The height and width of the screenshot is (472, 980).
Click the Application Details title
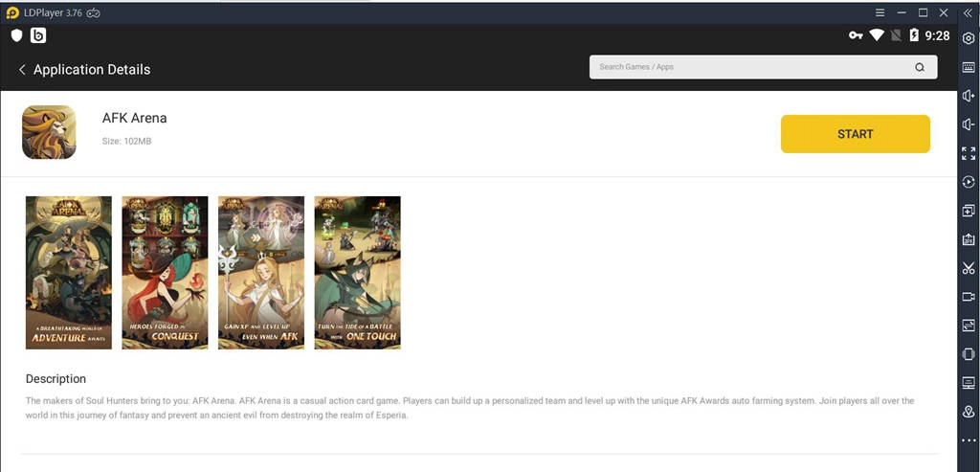(x=92, y=69)
